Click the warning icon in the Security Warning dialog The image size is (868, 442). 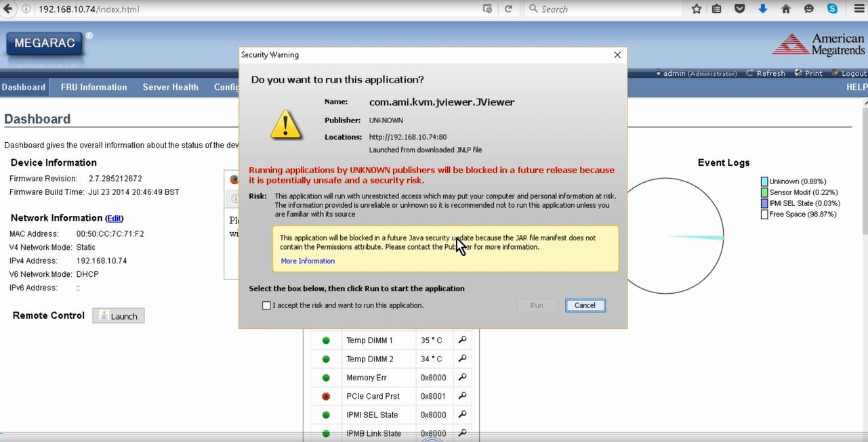coord(286,125)
